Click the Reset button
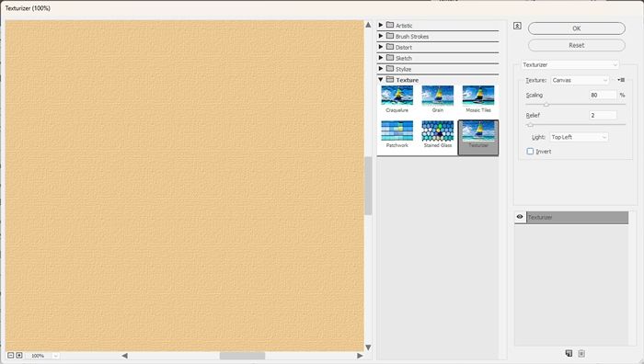This screenshot has width=644, height=364. pos(577,45)
